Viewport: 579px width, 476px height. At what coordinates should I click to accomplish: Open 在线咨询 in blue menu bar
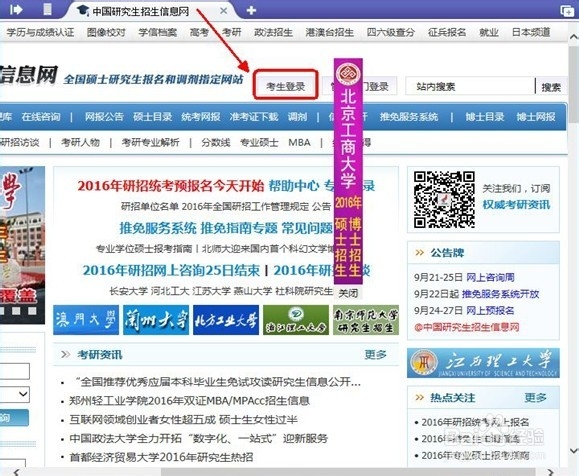41,117
